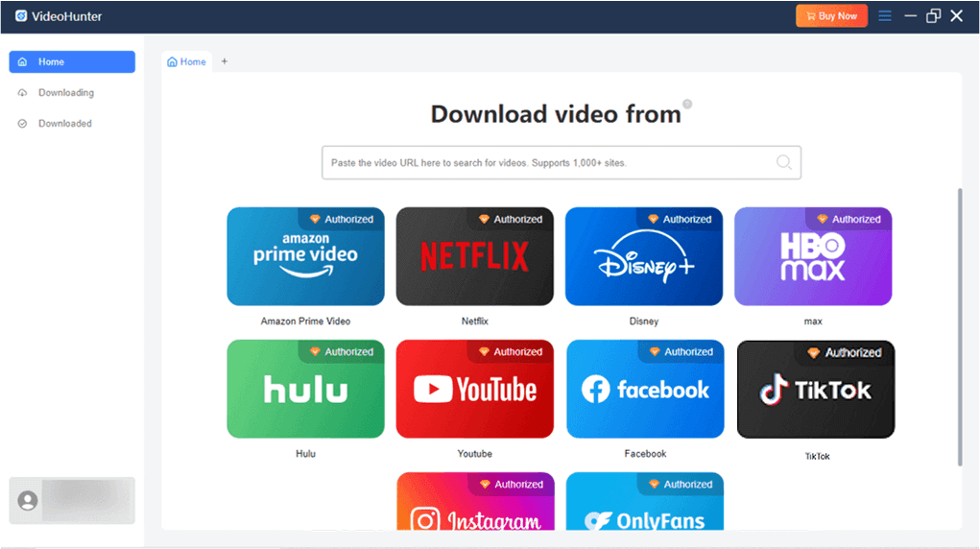The height and width of the screenshot is (549, 980).
Task: Click the VideoHunter logo icon
Action: (21, 15)
